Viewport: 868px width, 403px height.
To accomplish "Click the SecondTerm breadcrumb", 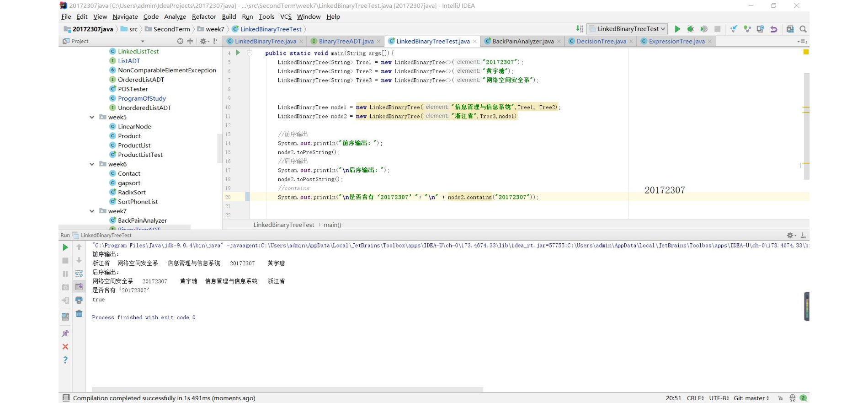I will click(x=167, y=29).
